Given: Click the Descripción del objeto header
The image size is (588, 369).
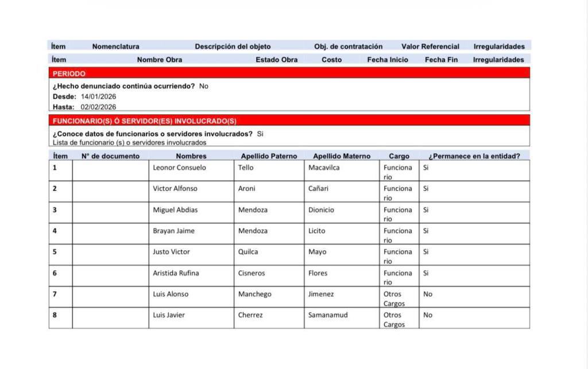Looking at the screenshot, I should pyautogui.click(x=233, y=46).
